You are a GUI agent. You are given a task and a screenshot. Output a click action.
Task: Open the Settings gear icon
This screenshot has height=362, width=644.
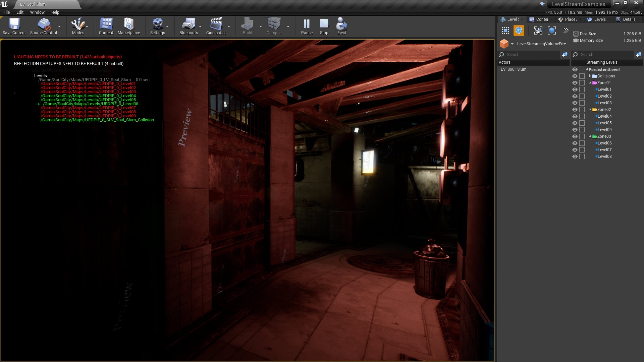click(157, 24)
